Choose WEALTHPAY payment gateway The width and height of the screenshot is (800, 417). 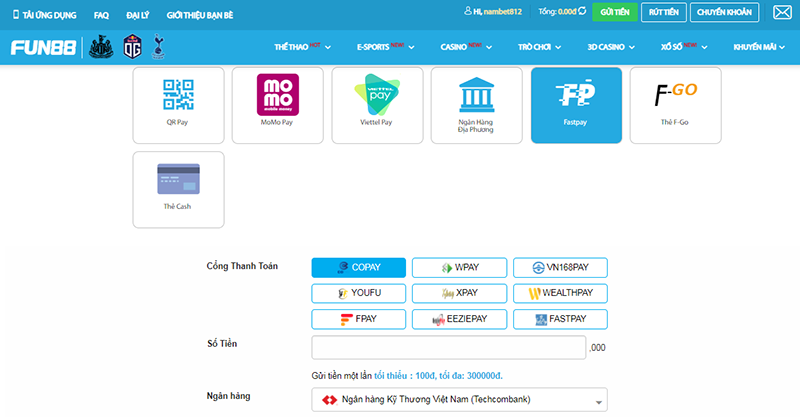[x=560, y=293]
